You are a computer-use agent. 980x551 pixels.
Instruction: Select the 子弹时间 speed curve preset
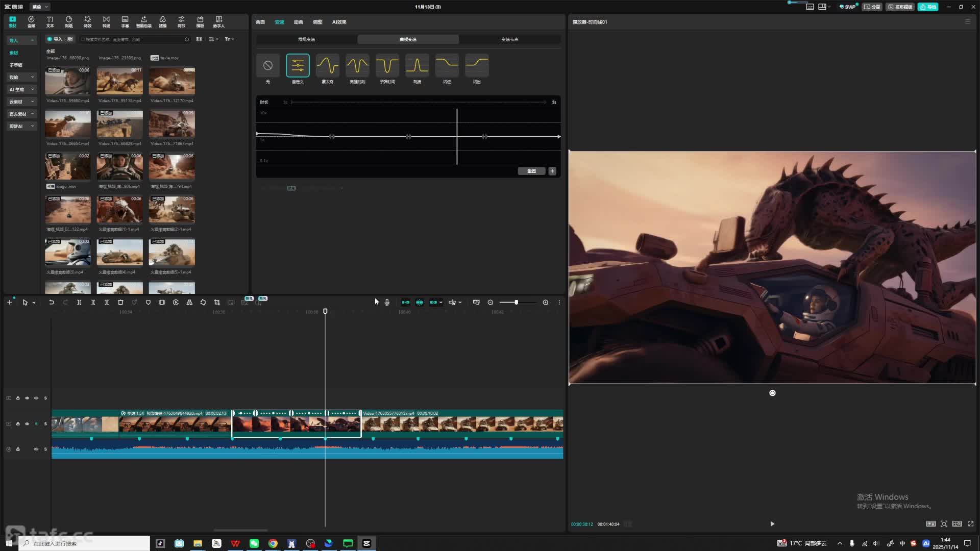387,66
